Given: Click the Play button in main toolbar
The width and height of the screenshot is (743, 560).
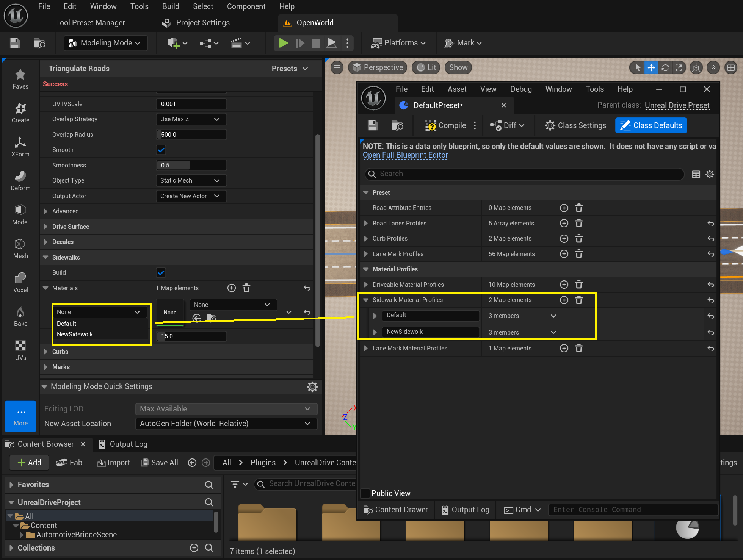Looking at the screenshot, I should click(283, 43).
